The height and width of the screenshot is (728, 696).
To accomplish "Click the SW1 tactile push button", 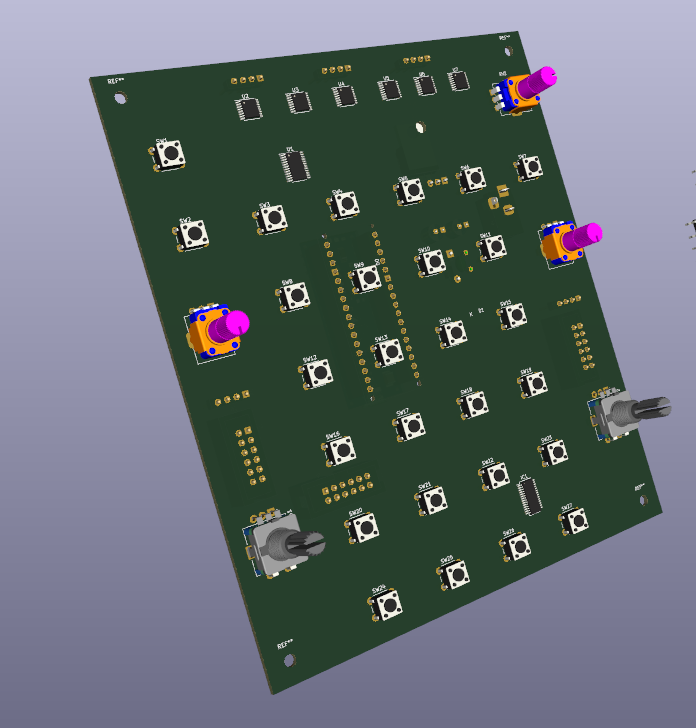I will point(169,154).
